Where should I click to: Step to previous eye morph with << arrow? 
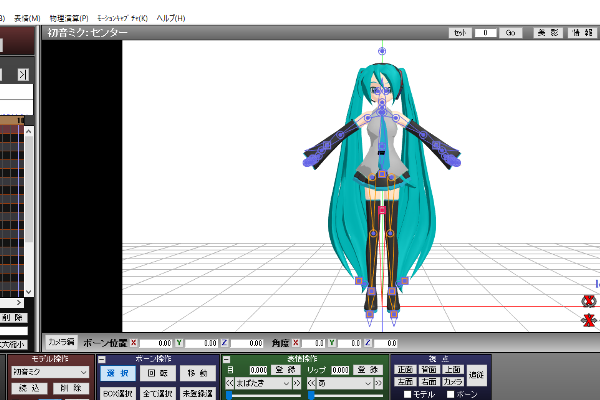pyautogui.click(x=230, y=383)
